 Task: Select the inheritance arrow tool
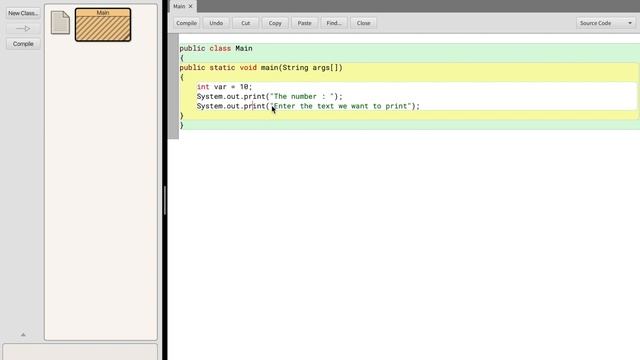[x=23, y=29]
